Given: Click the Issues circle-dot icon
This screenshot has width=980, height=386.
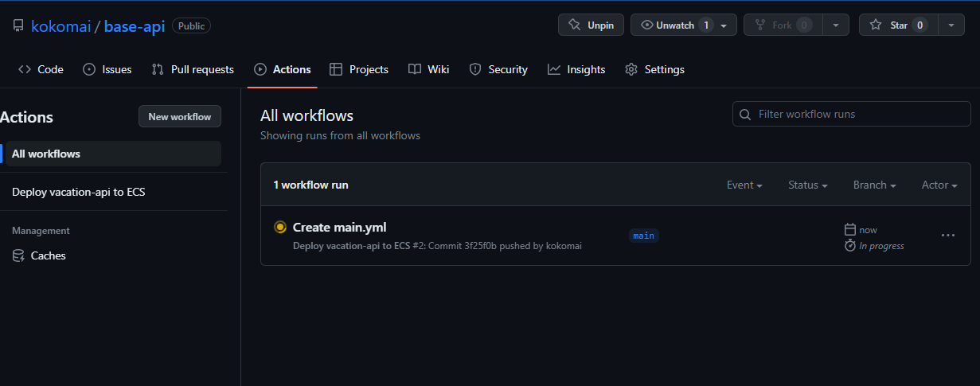Looking at the screenshot, I should coord(89,69).
